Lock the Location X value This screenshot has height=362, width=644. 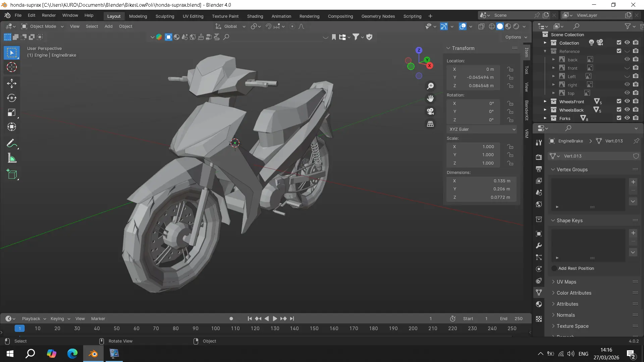click(x=510, y=69)
